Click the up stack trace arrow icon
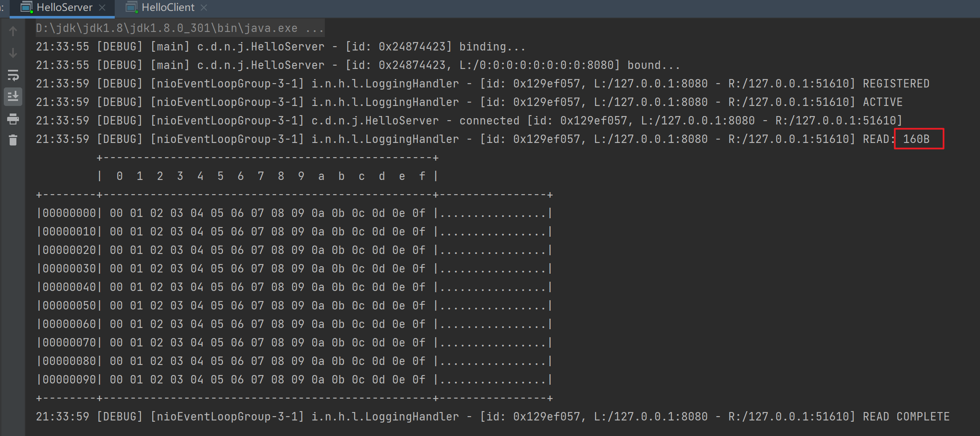 pyautogui.click(x=13, y=31)
